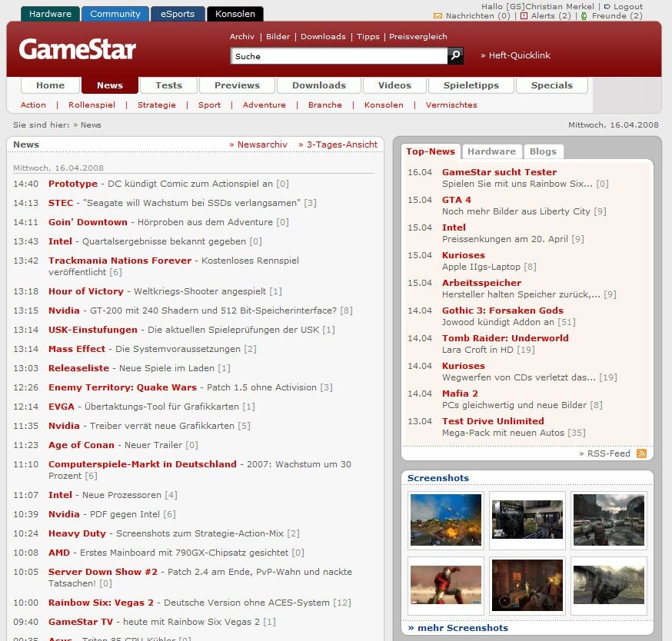Click the green Freunde icon
Viewport: 672px width, 641px height.
point(584,15)
